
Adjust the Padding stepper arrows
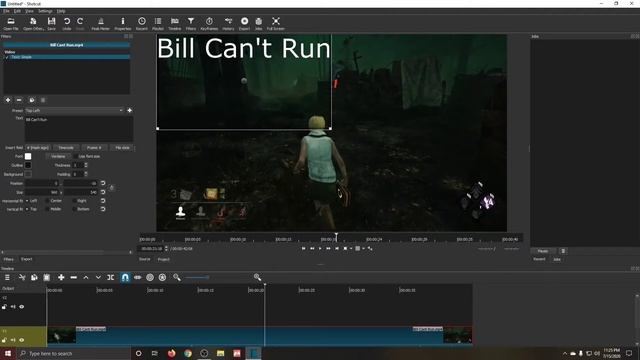[86, 174]
